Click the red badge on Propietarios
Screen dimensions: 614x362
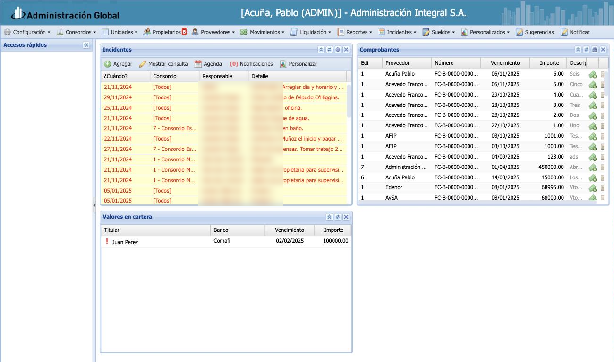coord(184,32)
